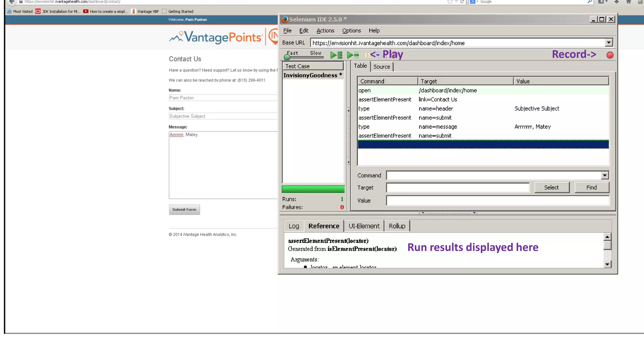Switch to the Source tab

point(381,67)
